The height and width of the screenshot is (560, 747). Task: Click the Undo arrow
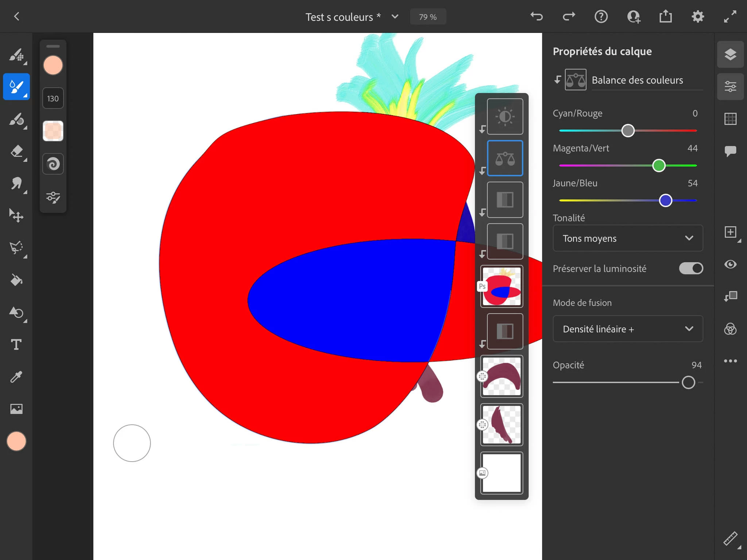[x=537, y=16]
